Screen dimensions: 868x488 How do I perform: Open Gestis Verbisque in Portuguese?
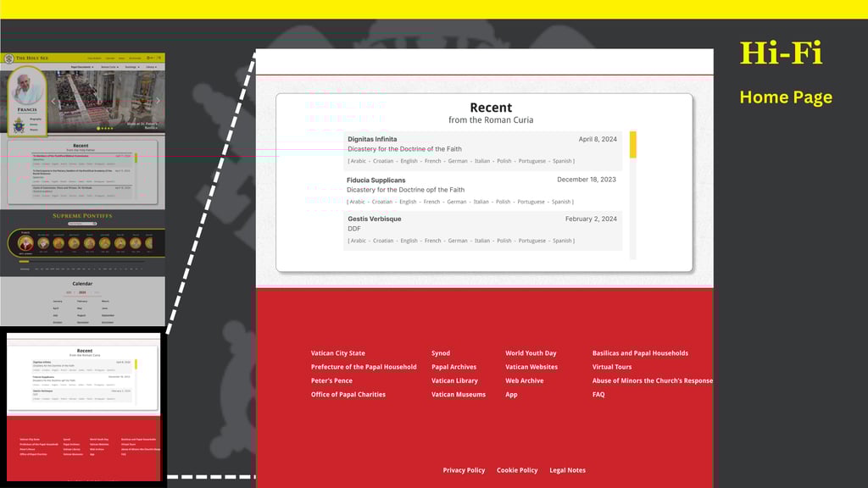532,241
